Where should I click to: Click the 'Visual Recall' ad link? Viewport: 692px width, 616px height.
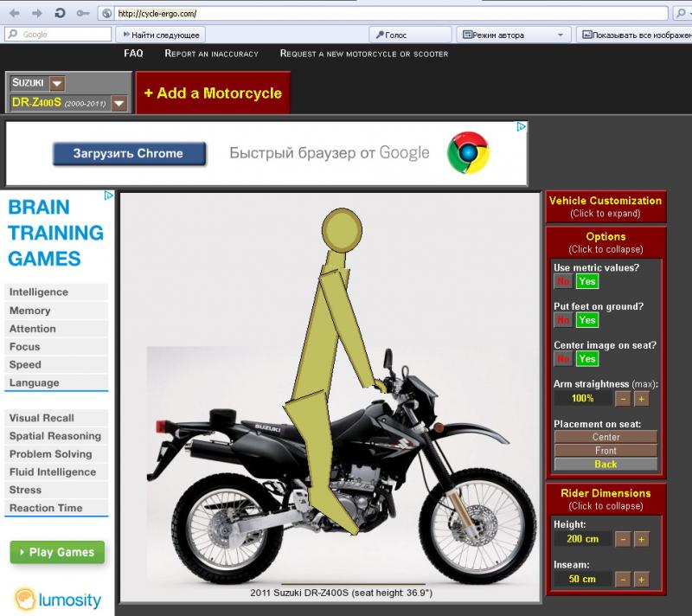coord(56,418)
